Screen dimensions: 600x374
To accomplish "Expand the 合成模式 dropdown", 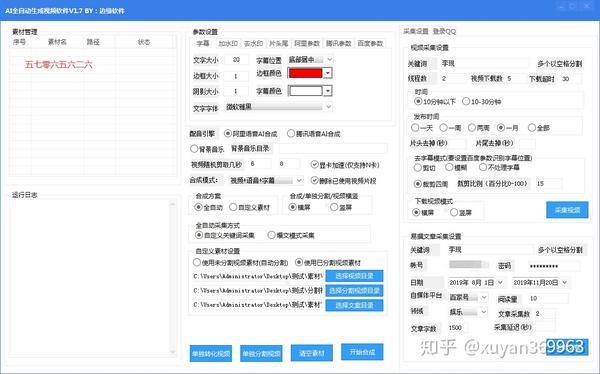I will point(266,180).
